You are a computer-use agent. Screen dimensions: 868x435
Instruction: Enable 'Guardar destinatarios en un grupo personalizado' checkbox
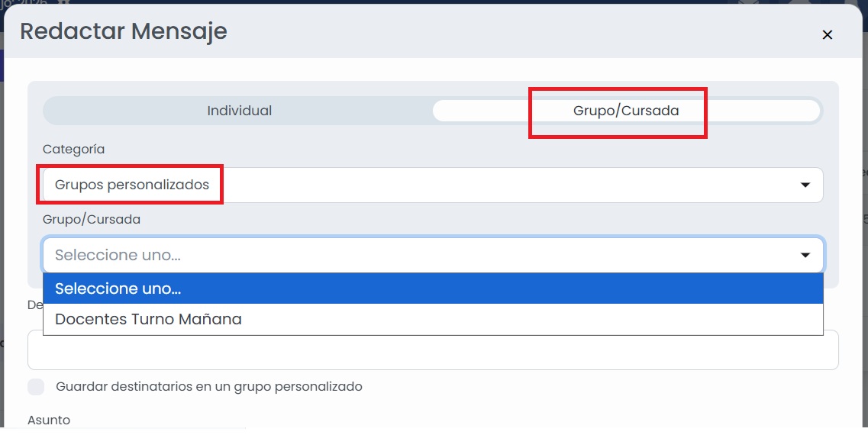tap(36, 387)
